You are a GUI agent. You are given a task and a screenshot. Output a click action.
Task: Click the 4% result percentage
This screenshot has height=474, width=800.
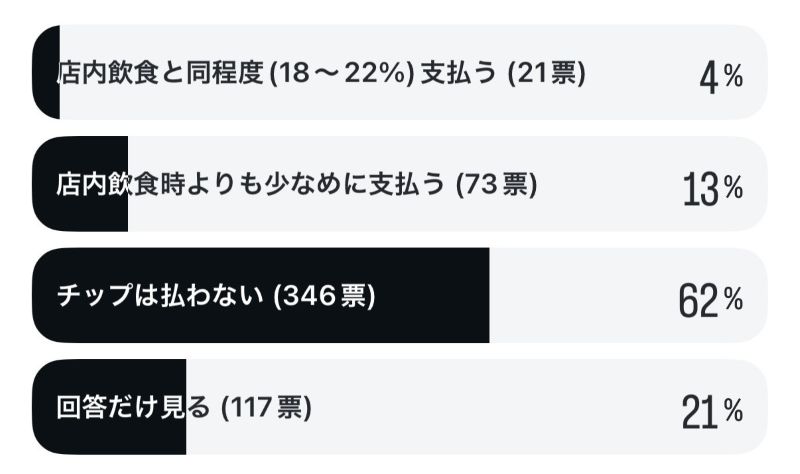(720, 77)
